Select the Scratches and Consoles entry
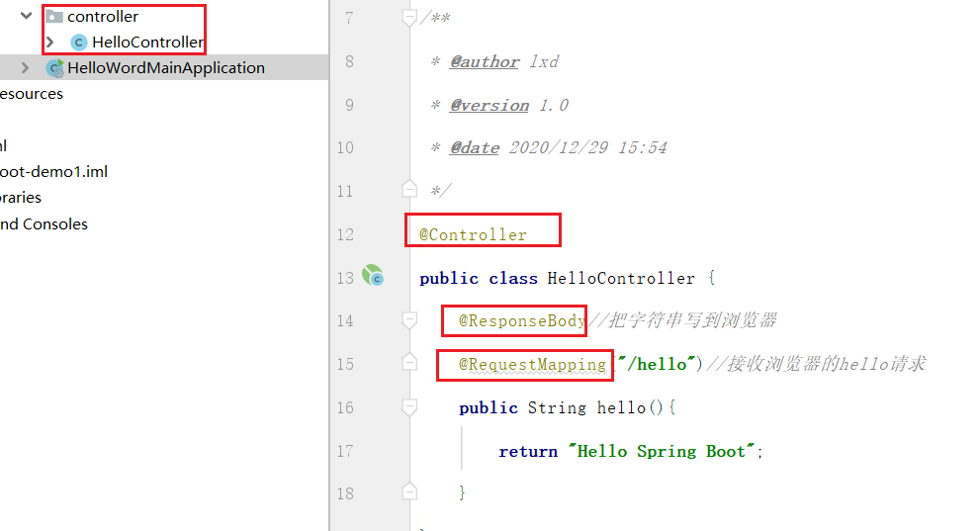 44,223
